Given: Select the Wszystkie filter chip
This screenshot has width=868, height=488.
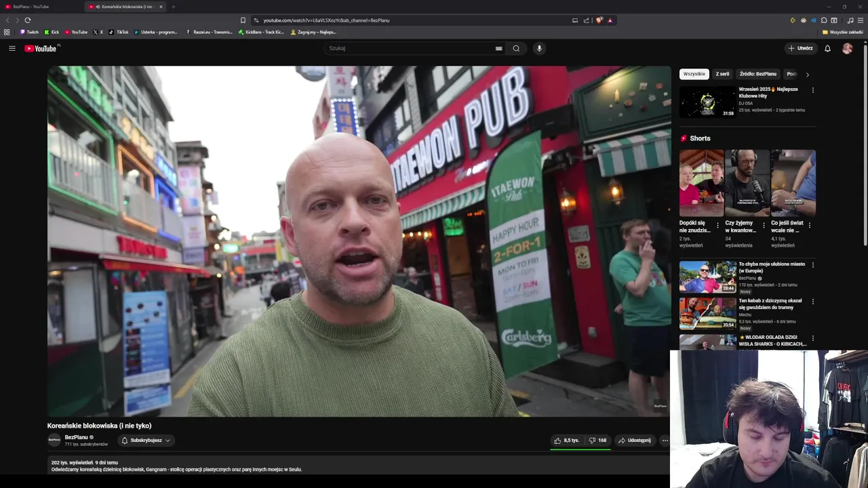Looking at the screenshot, I should (x=694, y=74).
